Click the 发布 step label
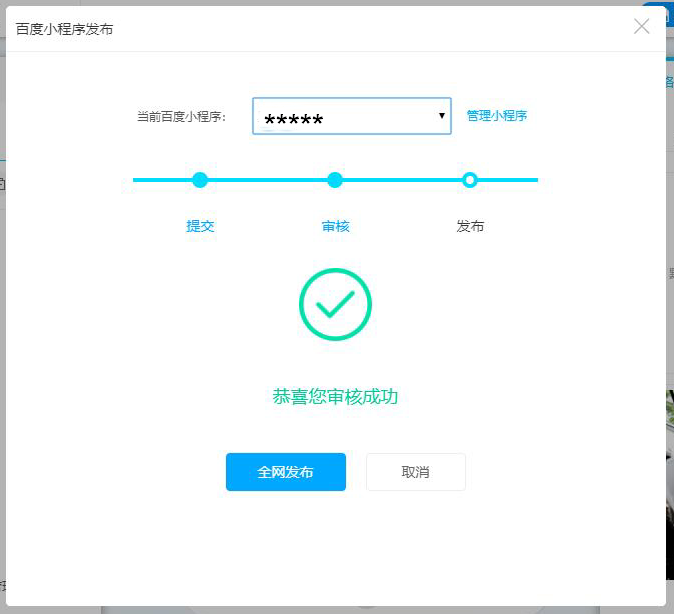The image size is (674, 614). point(470,226)
